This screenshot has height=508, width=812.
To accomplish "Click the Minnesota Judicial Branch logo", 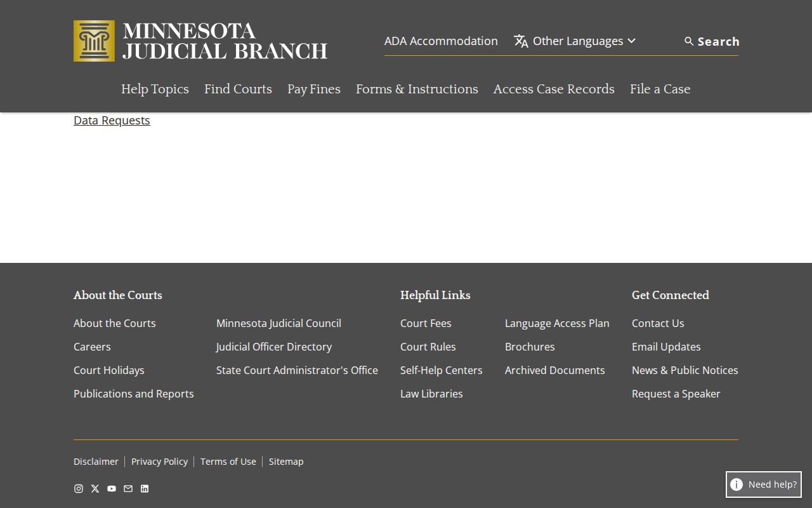I will 200,41.
